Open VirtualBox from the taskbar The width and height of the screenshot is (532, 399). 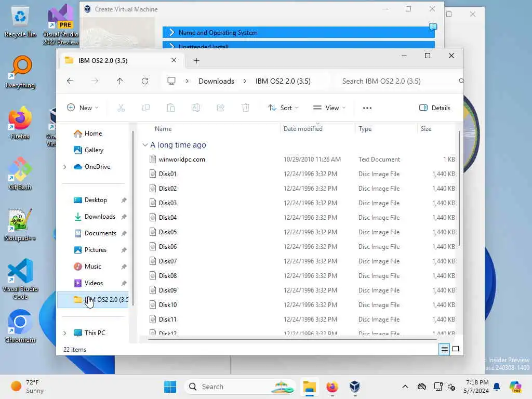click(354, 387)
